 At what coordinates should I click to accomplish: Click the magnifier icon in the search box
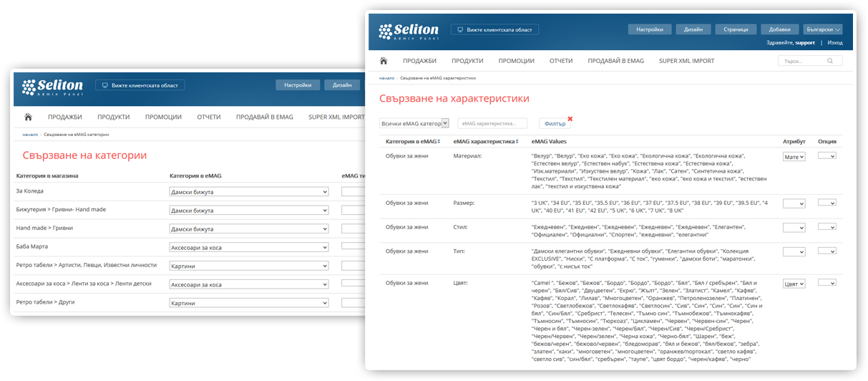click(x=829, y=62)
